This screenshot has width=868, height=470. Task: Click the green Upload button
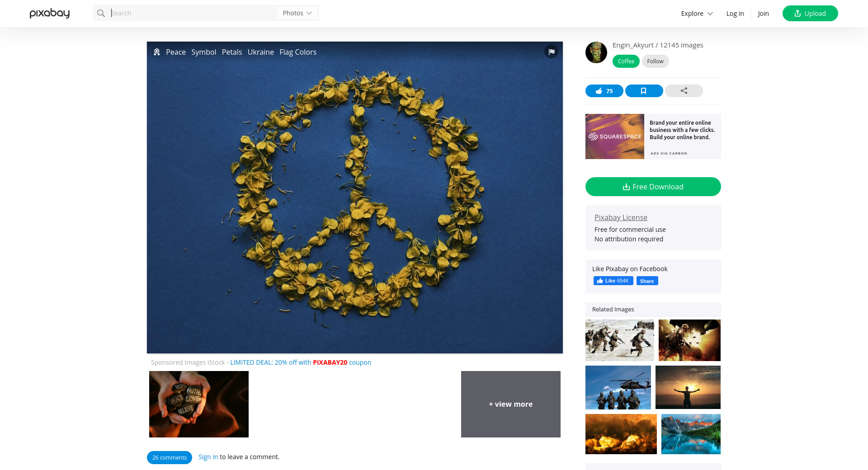point(810,14)
